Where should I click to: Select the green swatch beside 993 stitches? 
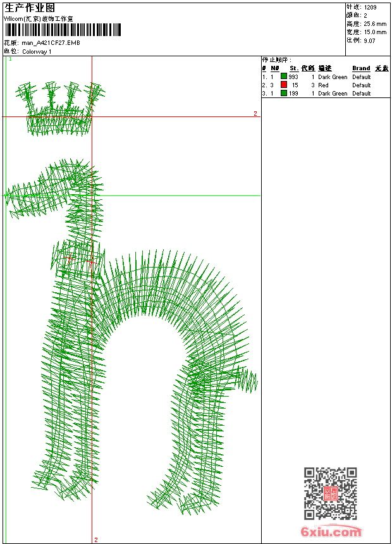pyautogui.click(x=284, y=77)
